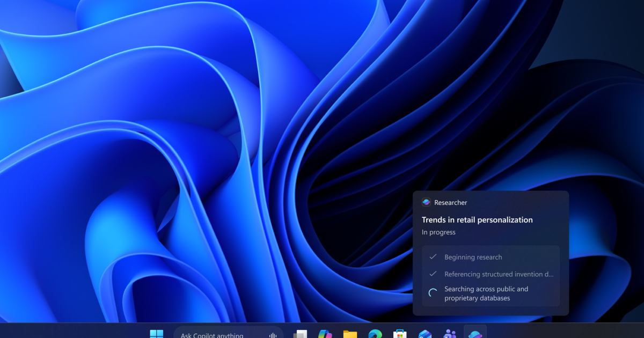Launch the Copilot app from the taskbar
644x338 pixels.
(325, 334)
